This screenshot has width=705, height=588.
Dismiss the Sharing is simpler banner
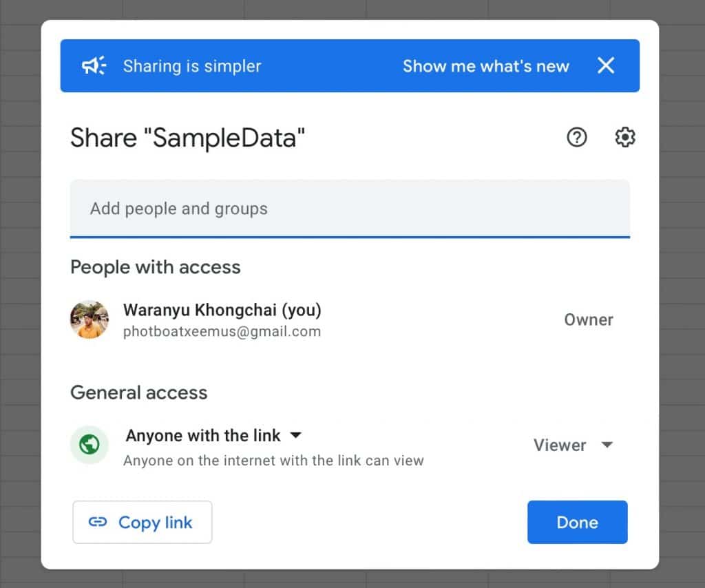pyautogui.click(x=606, y=65)
